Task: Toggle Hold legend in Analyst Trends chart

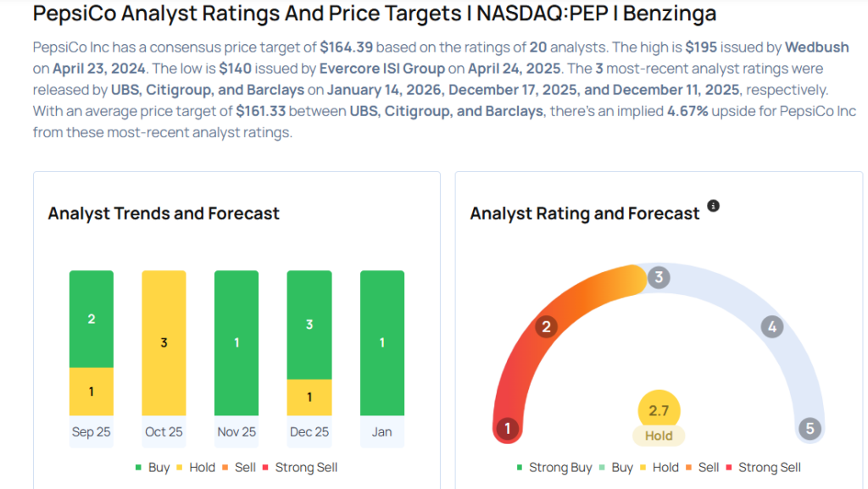Action: (x=198, y=467)
